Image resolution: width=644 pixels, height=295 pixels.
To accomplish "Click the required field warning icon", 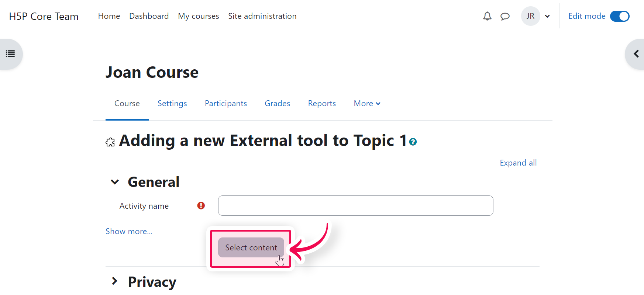I will click(201, 206).
